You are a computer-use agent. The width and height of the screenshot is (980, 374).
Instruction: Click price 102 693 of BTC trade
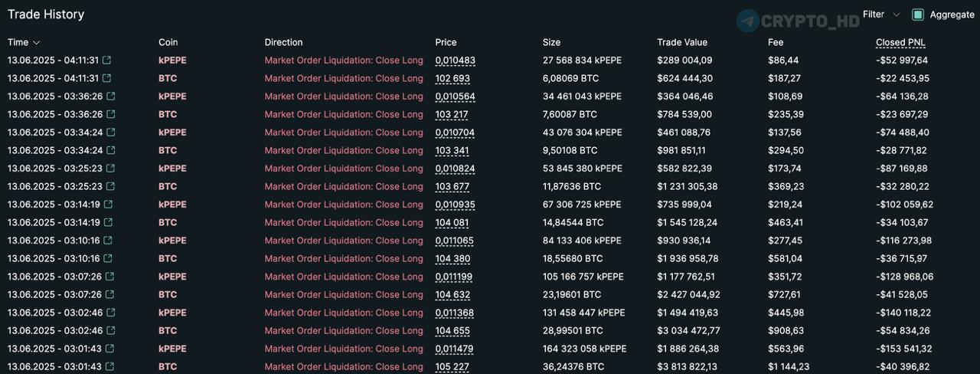pyautogui.click(x=452, y=78)
